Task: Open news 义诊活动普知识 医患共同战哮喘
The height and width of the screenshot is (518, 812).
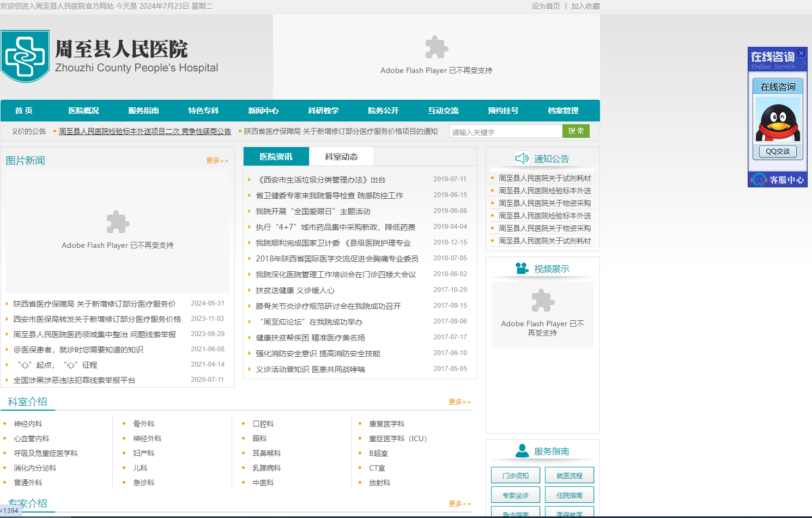Action: [311, 369]
